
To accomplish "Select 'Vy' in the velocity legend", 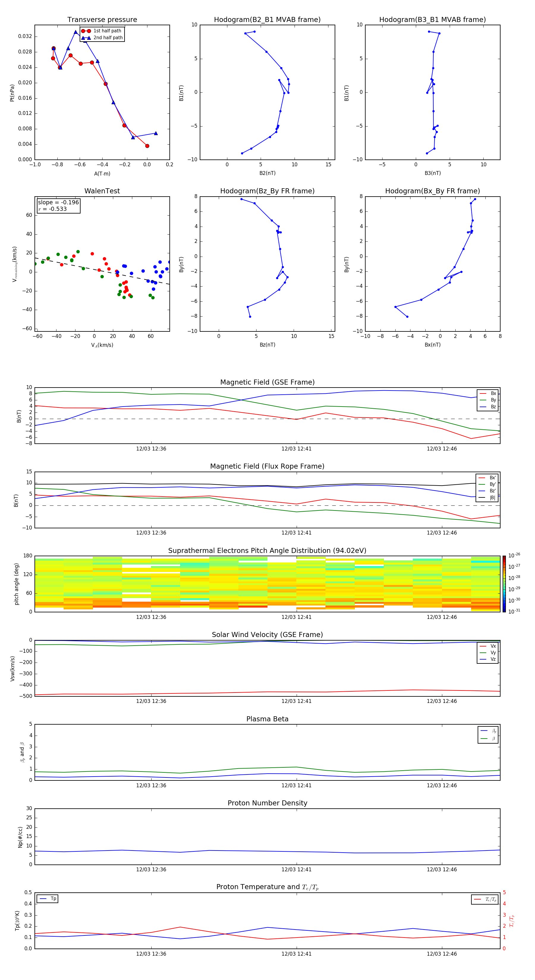I will [x=488, y=652].
